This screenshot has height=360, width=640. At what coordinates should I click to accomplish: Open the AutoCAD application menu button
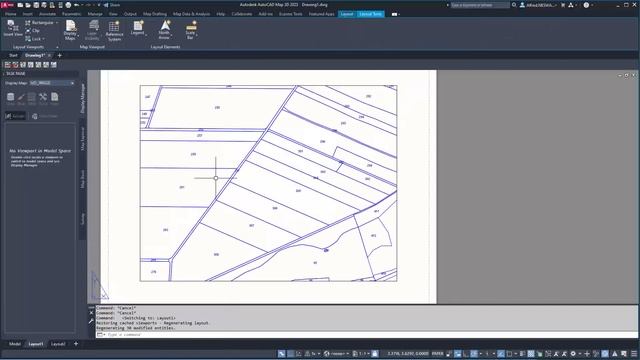tap(7, 5)
